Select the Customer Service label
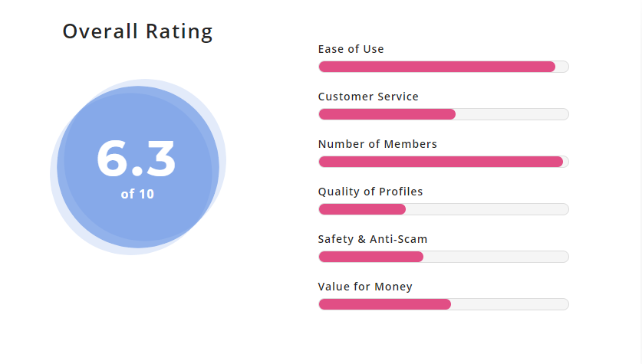 (368, 97)
